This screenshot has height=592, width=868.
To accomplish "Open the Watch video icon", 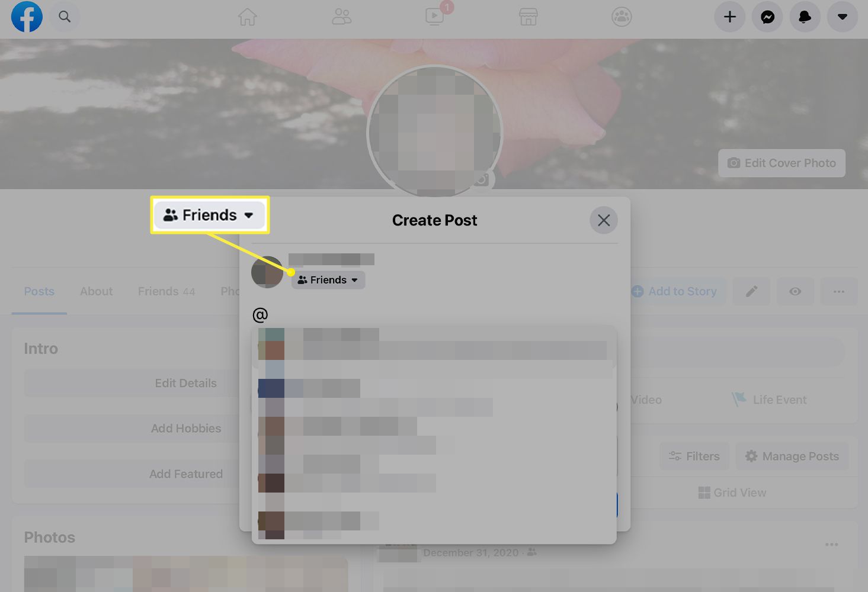I will click(x=435, y=17).
